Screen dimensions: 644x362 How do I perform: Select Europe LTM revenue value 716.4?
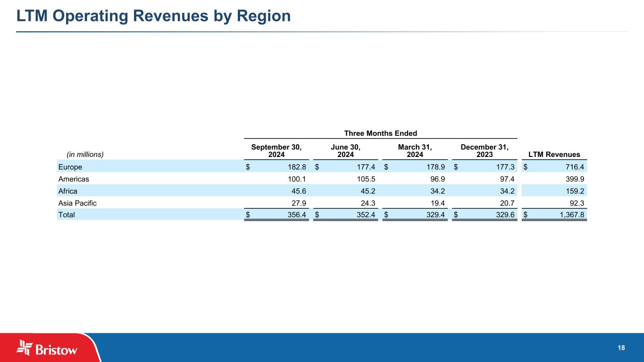[570, 166]
